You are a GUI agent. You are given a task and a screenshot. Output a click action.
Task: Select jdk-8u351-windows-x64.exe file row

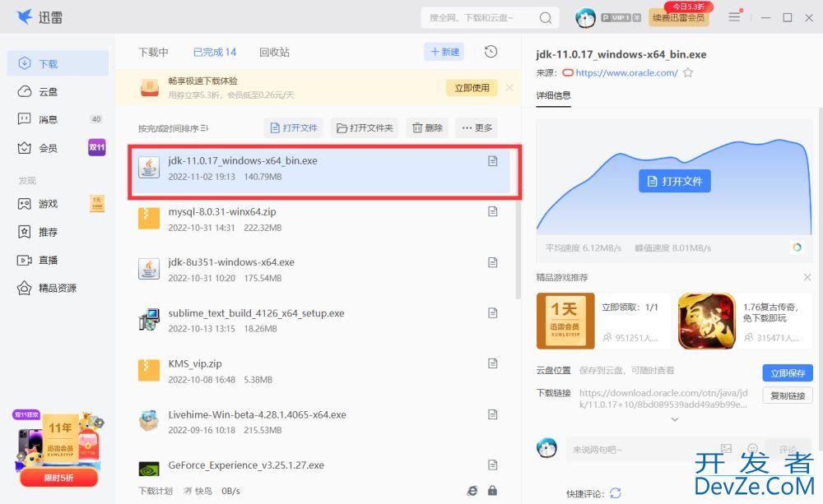321,270
